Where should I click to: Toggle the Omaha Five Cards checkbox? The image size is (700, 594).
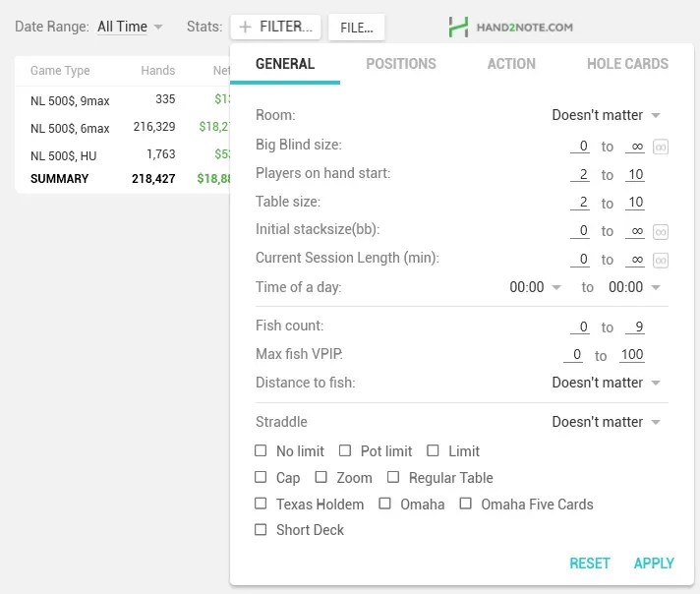pos(465,505)
